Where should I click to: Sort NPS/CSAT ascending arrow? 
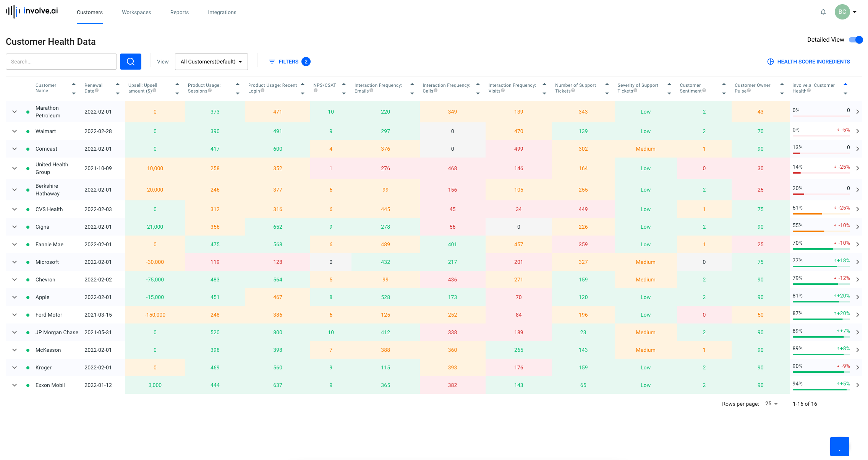[344, 84]
